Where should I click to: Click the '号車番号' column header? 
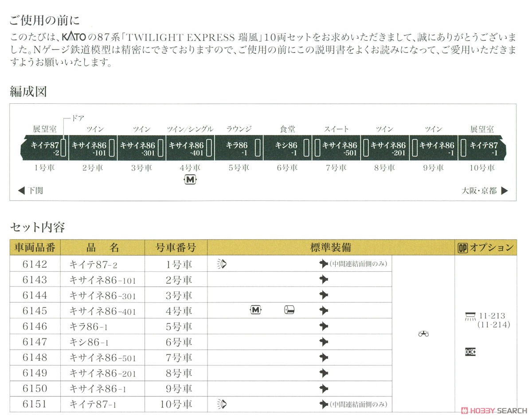176,248
